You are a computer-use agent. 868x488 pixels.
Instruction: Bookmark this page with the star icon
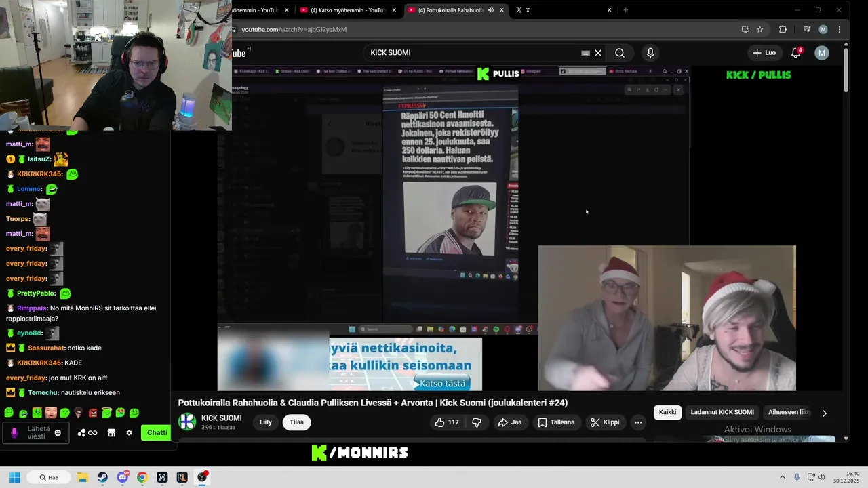[760, 29]
